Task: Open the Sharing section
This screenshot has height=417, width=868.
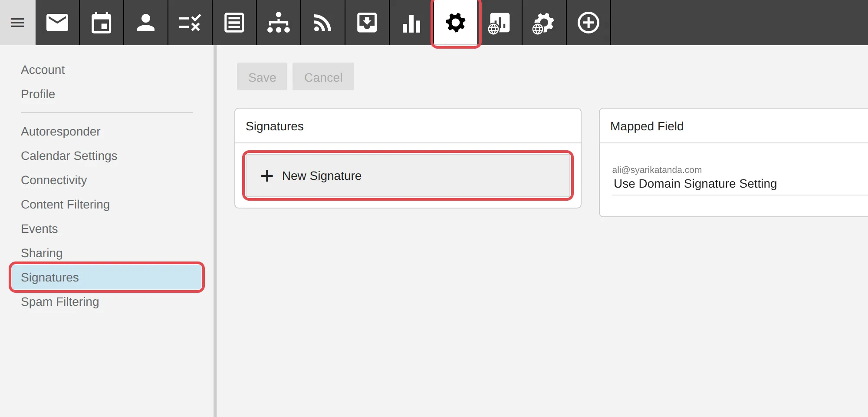Action: click(x=42, y=253)
